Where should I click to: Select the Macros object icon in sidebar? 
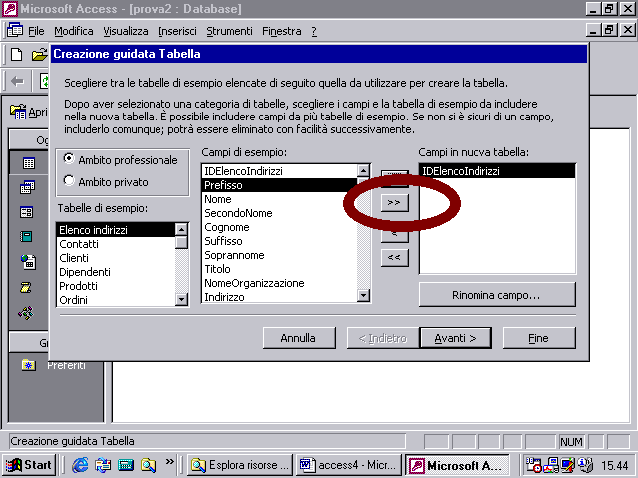click(26, 288)
